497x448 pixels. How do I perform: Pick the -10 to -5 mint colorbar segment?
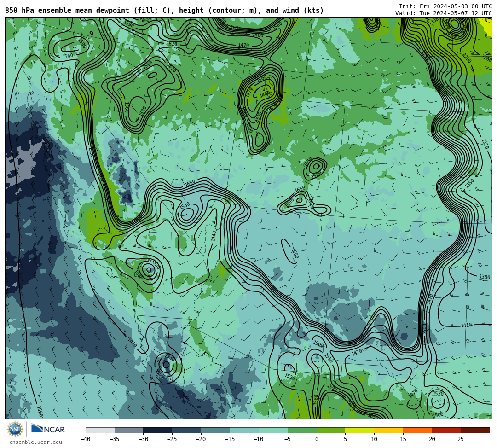273,430
